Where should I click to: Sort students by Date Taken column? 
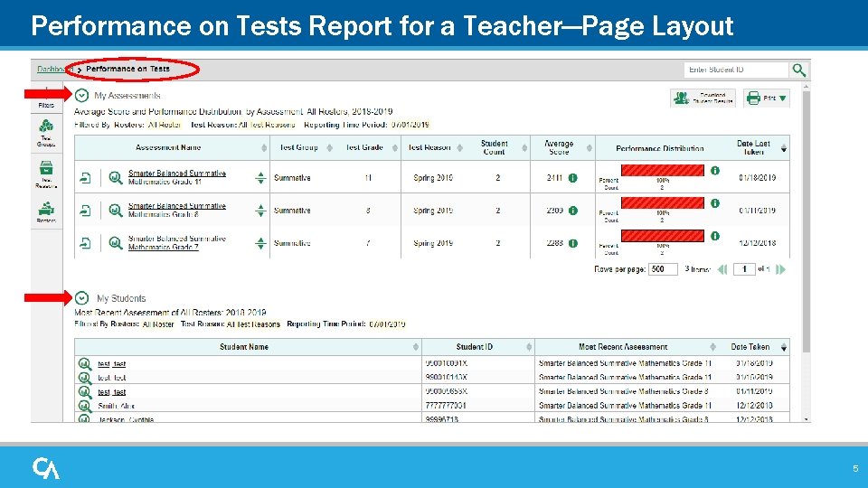click(784, 347)
